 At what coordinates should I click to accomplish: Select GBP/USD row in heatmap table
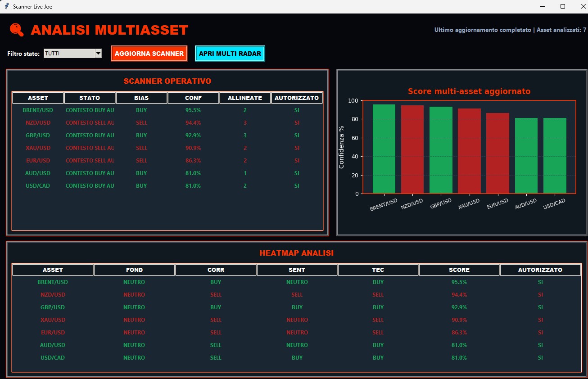tap(297, 307)
